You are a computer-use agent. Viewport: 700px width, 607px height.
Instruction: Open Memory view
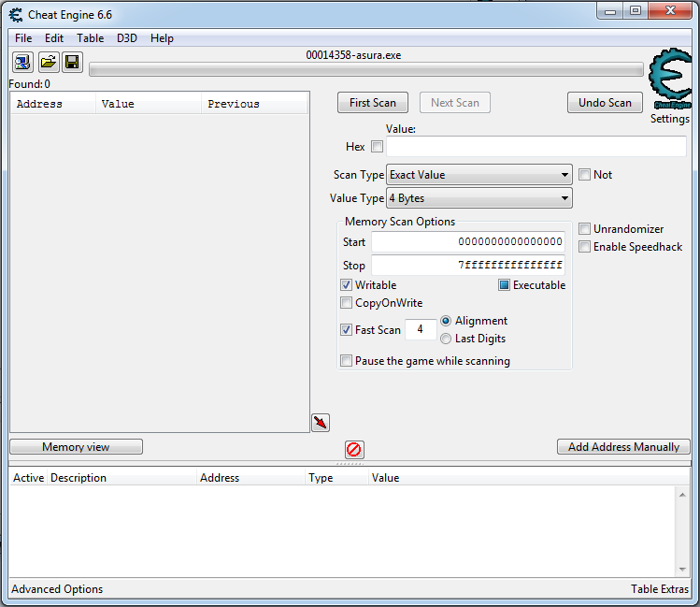point(76,447)
